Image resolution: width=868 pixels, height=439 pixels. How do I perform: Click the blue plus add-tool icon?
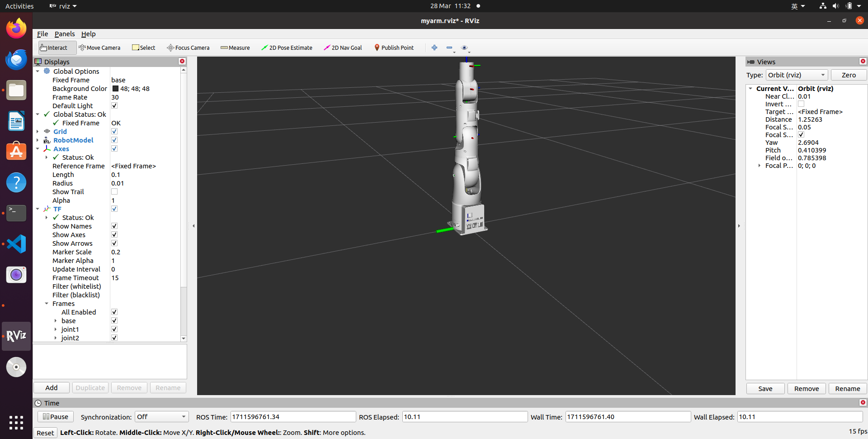tap(434, 48)
